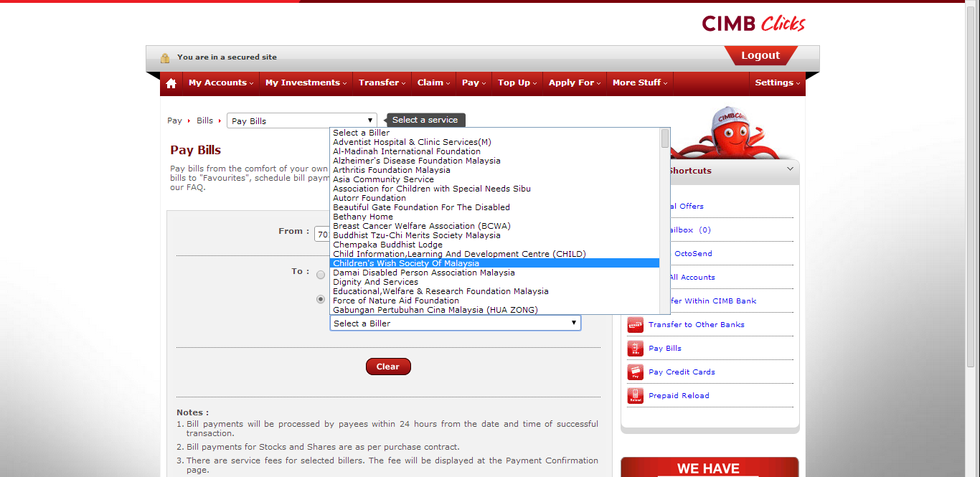Select Buddhist Tzu-Chi Merits Society Malaysia
980x477 pixels.
tap(494, 235)
